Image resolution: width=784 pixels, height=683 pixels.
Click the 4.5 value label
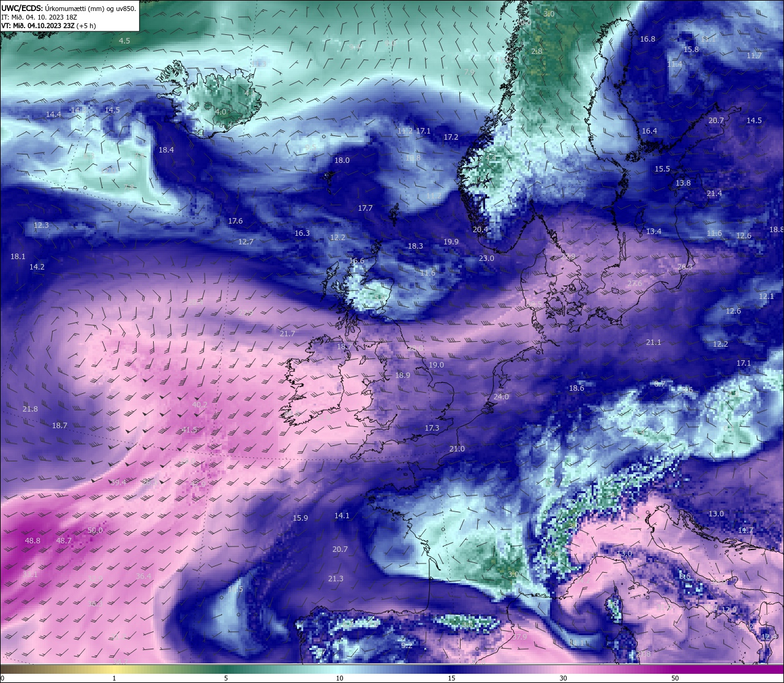point(124,41)
